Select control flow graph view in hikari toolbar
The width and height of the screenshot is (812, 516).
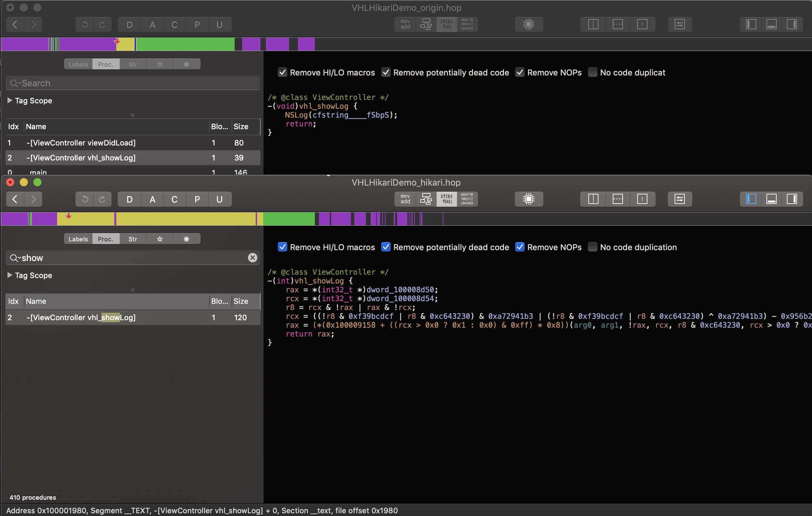[426, 199]
